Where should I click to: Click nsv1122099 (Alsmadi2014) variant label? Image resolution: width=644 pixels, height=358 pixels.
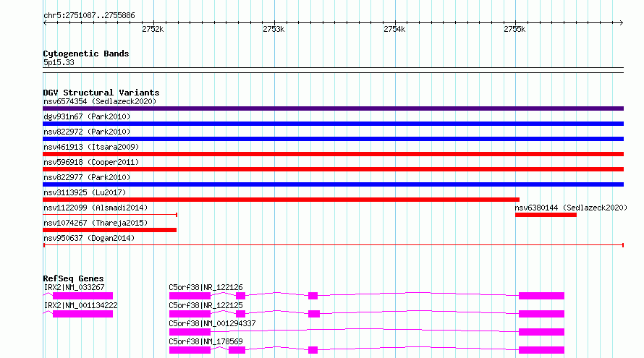tap(96, 208)
